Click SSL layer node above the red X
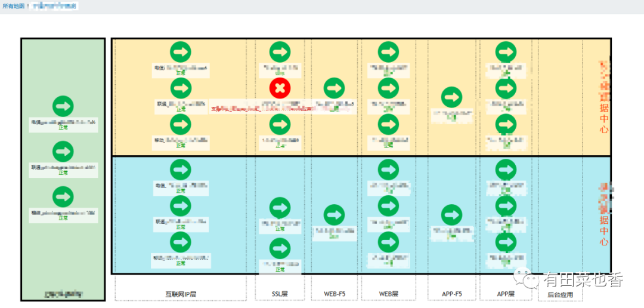The height and width of the screenshot is (308, 644). point(280,52)
